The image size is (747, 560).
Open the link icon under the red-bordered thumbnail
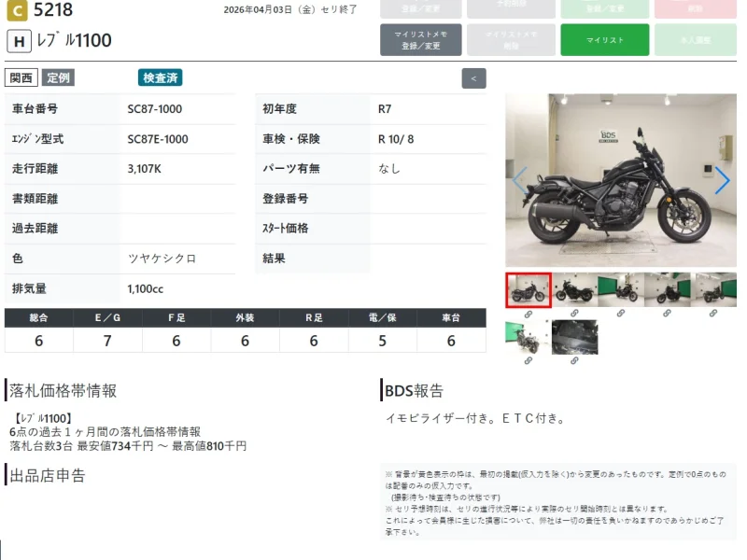(529, 315)
